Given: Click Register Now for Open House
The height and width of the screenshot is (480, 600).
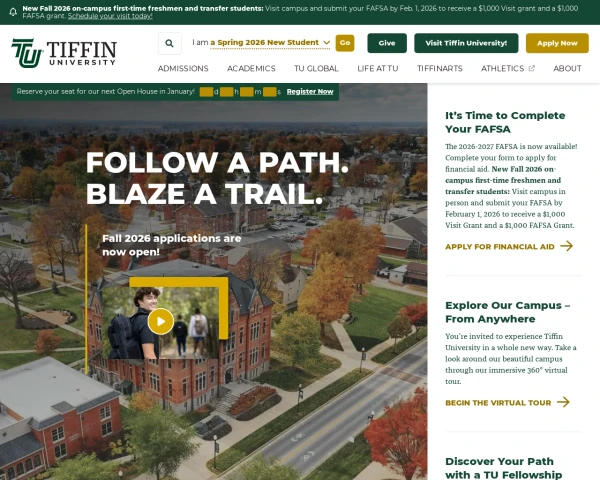Looking at the screenshot, I should pyautogui.click(x=310, y=91).
